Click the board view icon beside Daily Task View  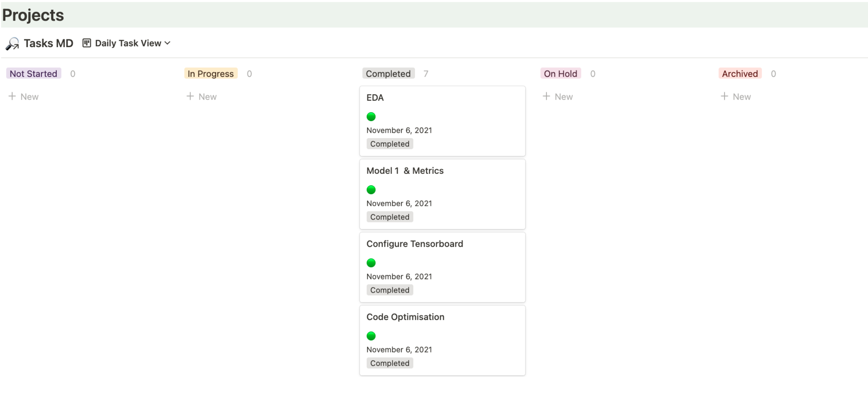click(x=87, y=43)
